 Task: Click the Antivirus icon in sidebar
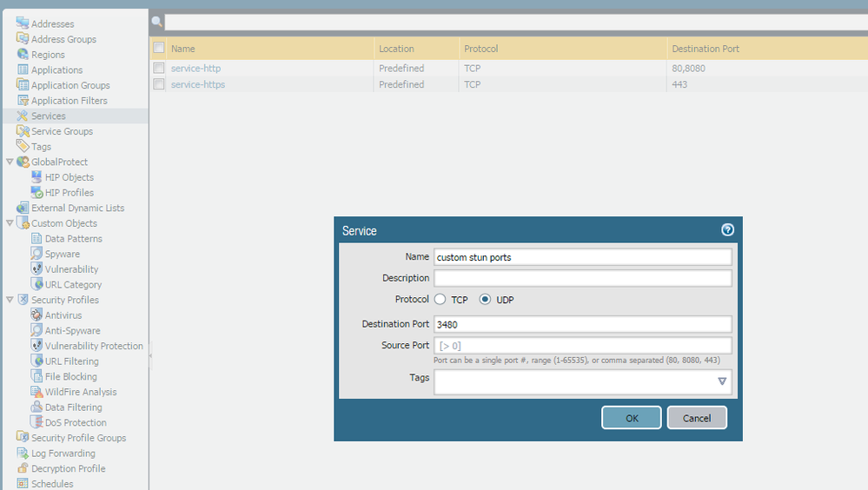coord(36,315)
